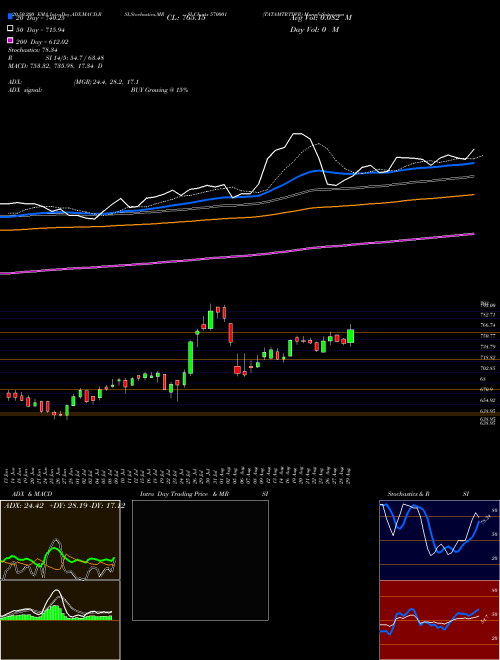This screenshot has width=500, height=660.
Task: Click the ADX (MGR) 24.4, 28.2, 17.1 values
Action: coord(106,82)
